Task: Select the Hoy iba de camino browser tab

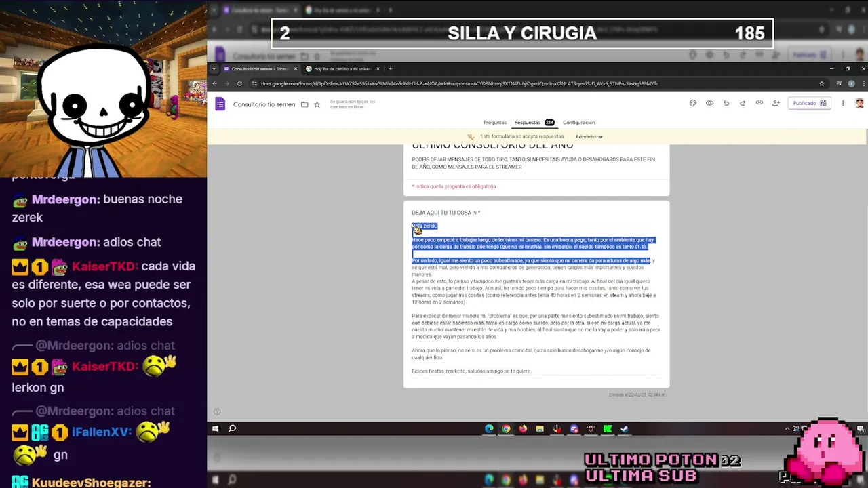Action: (342, 69)
